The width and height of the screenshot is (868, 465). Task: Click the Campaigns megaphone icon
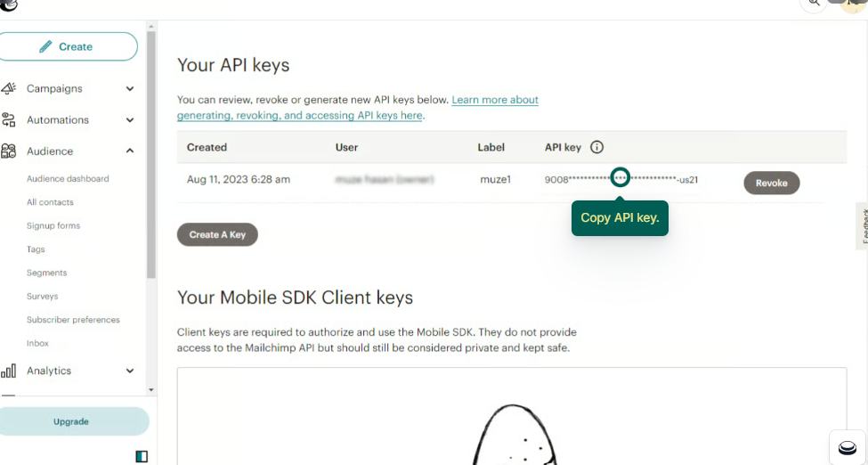pos(8,88)
